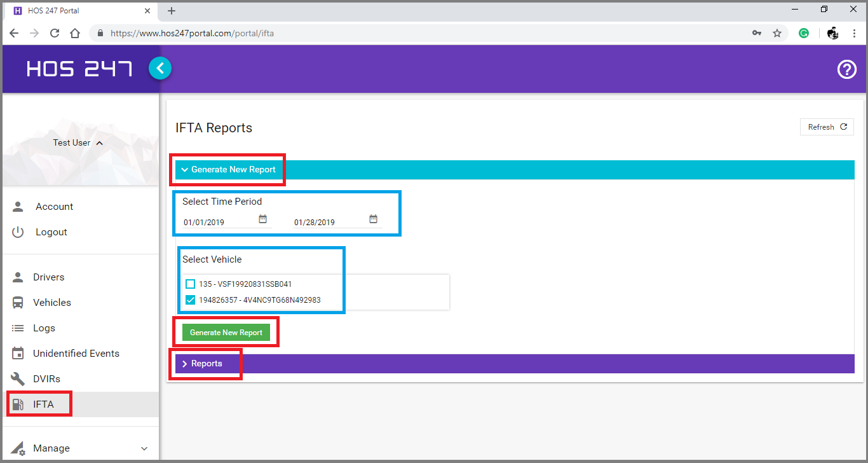Click the start date field 01/01/2019
The image size is (868, 463).
(x=219, y=223)
